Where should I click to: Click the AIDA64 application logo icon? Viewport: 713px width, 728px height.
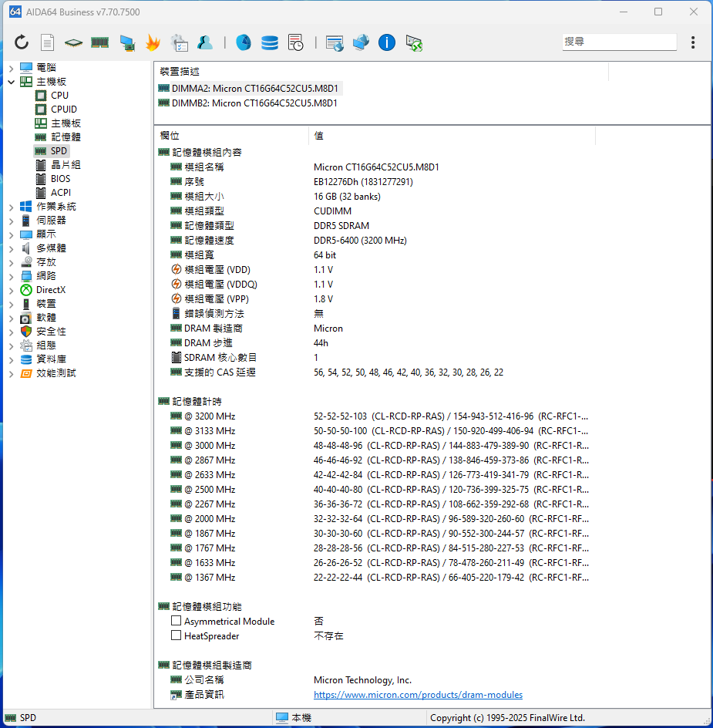pyautogui.click(x=15, y=12)
